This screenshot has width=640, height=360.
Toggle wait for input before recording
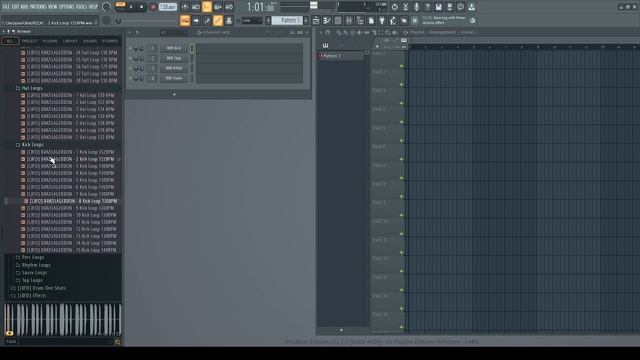click(196, 7)
